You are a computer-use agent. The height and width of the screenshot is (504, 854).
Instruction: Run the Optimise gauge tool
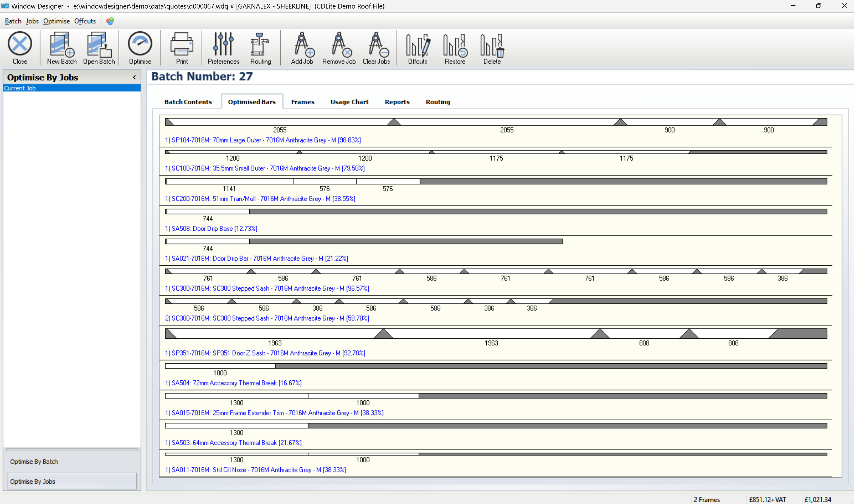click(140, 48)
